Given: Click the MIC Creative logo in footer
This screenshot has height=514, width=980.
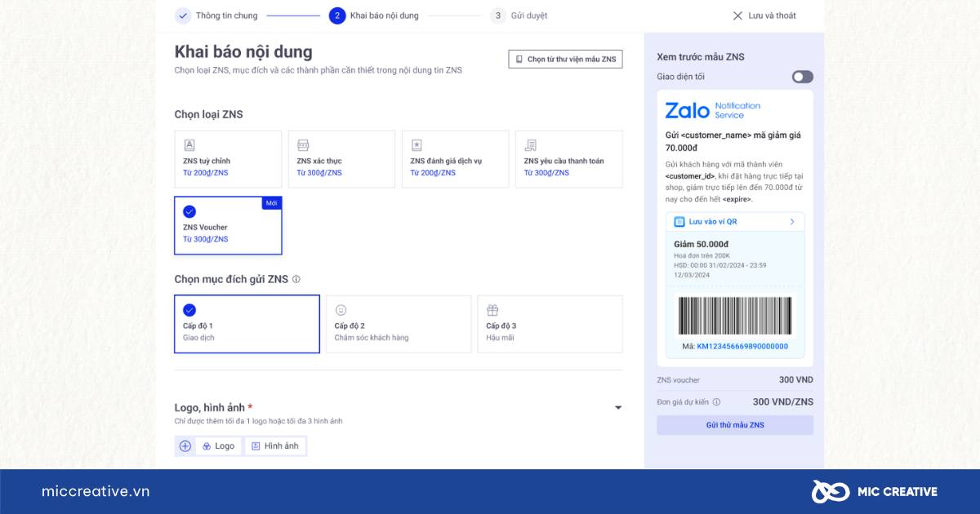Looking at the screenshot, I should coord(875,491).
